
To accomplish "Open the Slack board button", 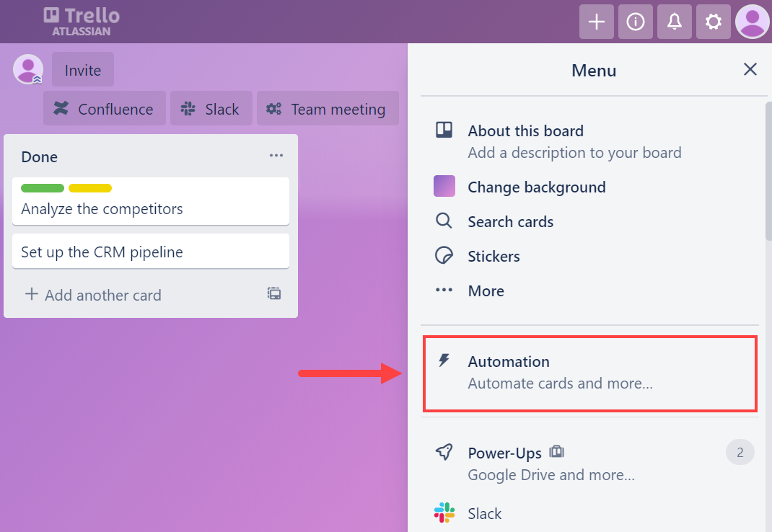I will click(x=211, y=108).
